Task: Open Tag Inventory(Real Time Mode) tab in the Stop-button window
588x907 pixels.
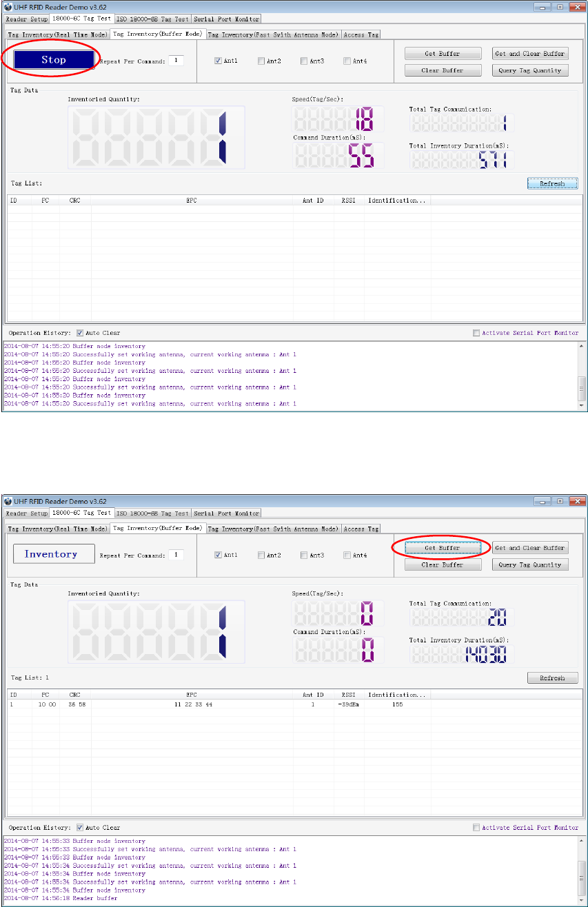Action: point(57,34)
